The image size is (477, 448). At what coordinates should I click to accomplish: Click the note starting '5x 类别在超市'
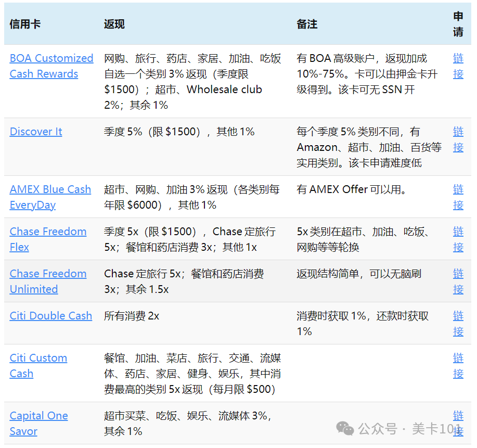363,239
